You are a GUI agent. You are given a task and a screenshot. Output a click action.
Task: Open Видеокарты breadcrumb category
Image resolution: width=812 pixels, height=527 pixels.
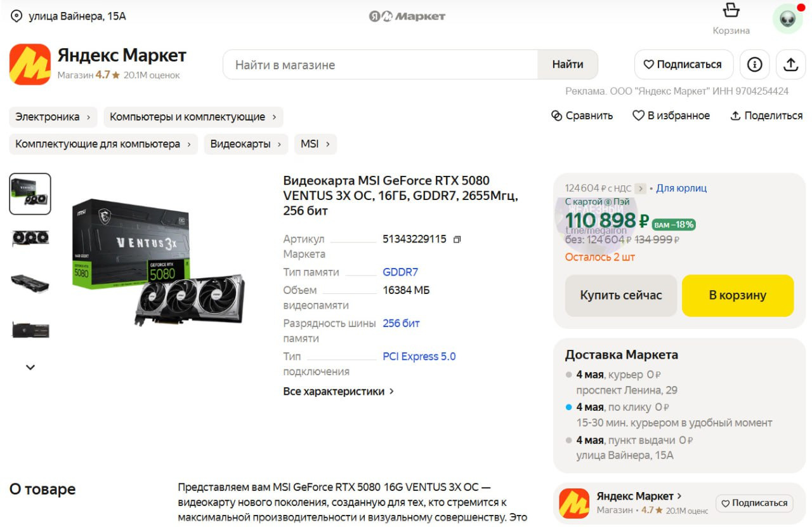click(246, 144)
